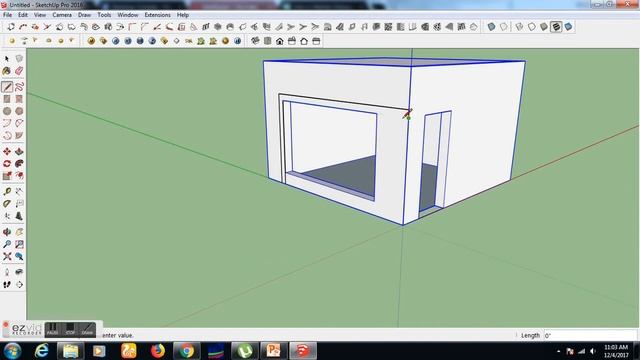Click the Zoom Extents tool
Image resolution: width=640 pixels, height=360 pixels.
[7, 256]
